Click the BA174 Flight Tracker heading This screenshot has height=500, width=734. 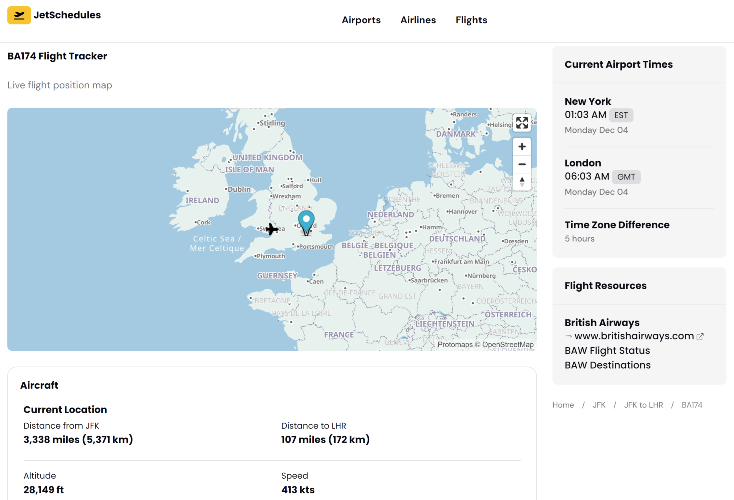click(57, 56)
